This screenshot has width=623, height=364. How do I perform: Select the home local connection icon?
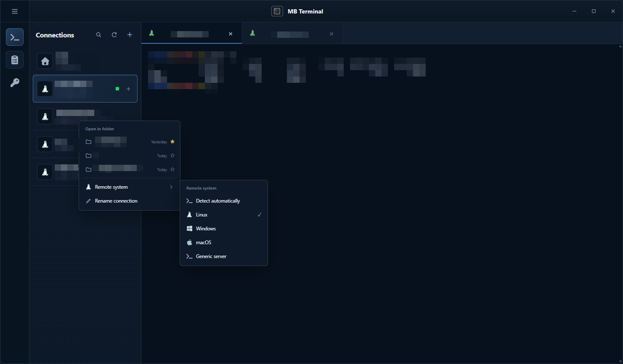45,61
